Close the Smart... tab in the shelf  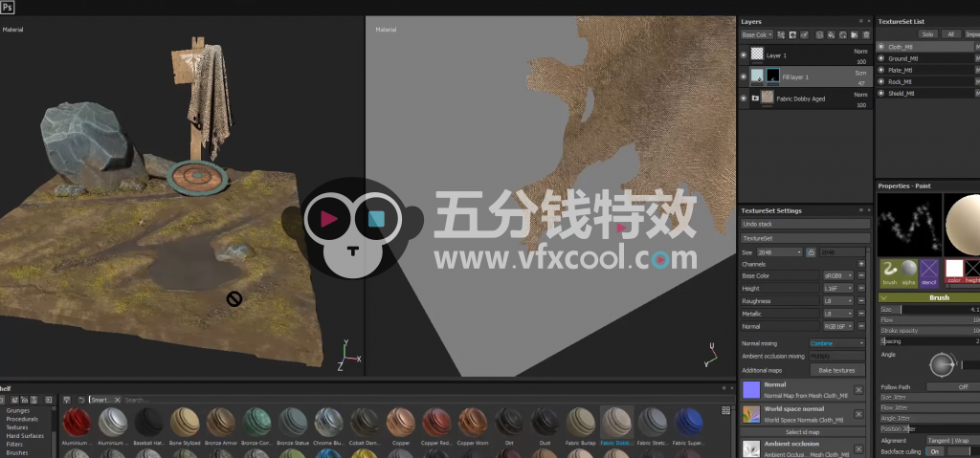coord(117,400)
